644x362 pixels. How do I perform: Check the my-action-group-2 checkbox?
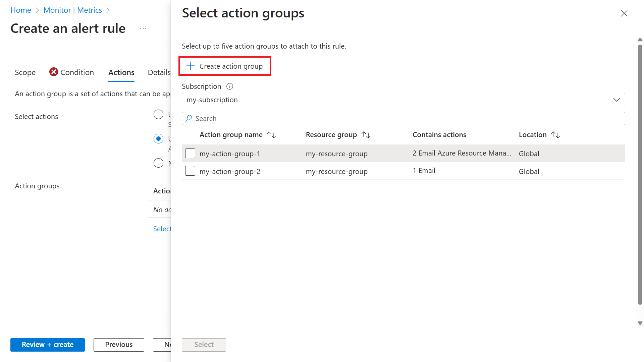click(190, 171)
